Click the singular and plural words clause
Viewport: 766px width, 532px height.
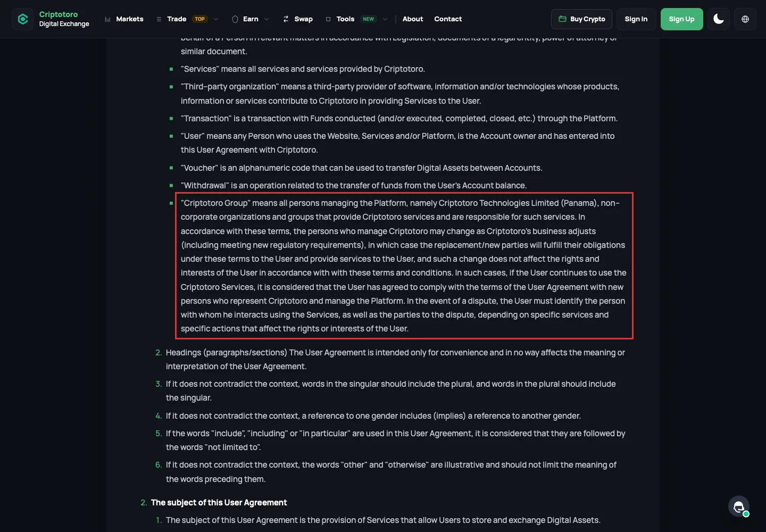pos(391,391)
